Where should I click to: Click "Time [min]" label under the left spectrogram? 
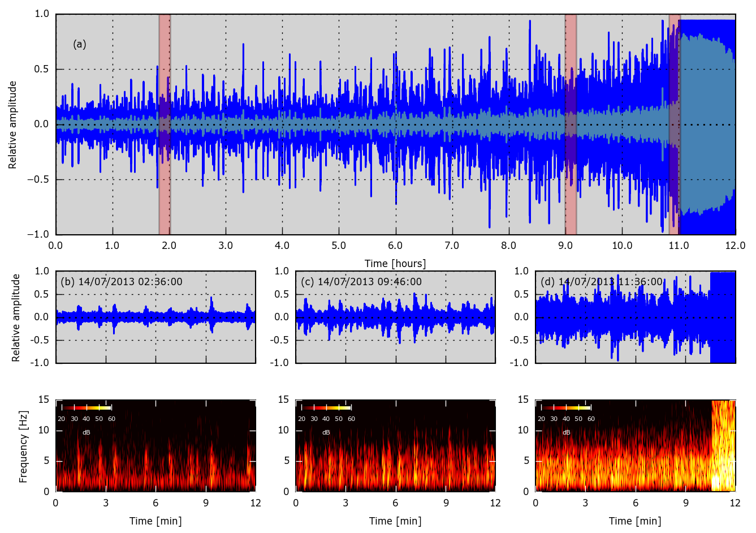point(155,521)
